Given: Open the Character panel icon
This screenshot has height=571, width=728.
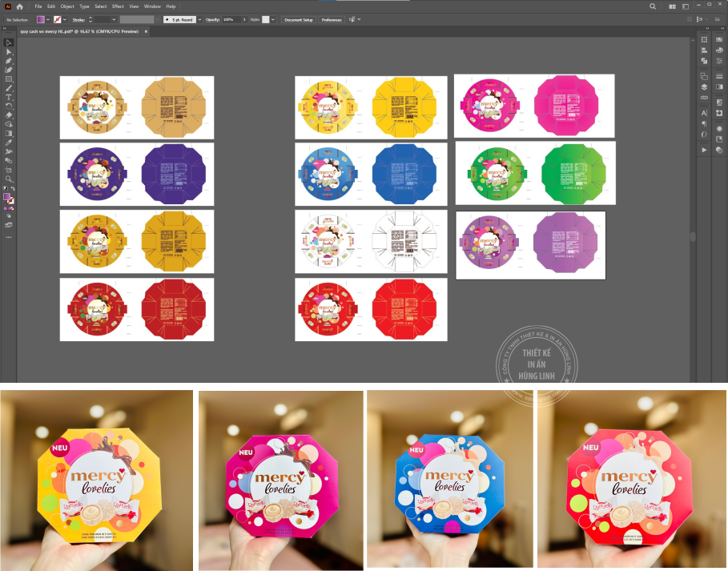Looking at the screenshot, I should [x=704, y=113].
